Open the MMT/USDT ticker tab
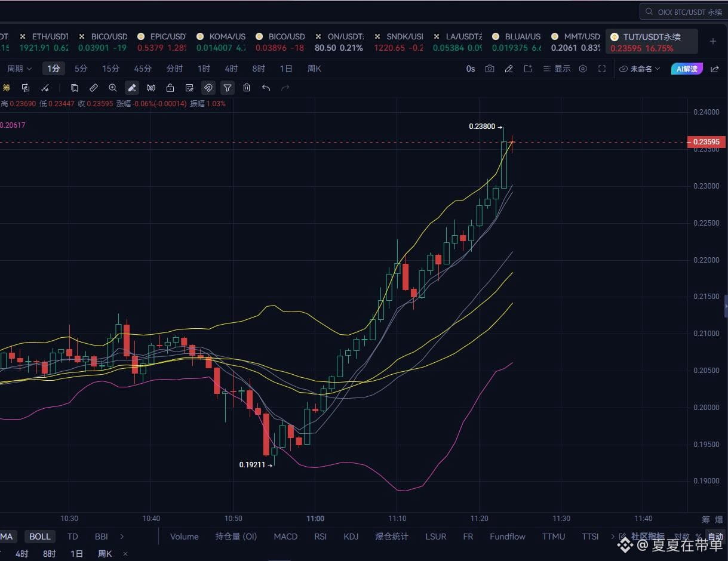Image resolution: width=728 pixels, height=561 pixels. point(576,42)
